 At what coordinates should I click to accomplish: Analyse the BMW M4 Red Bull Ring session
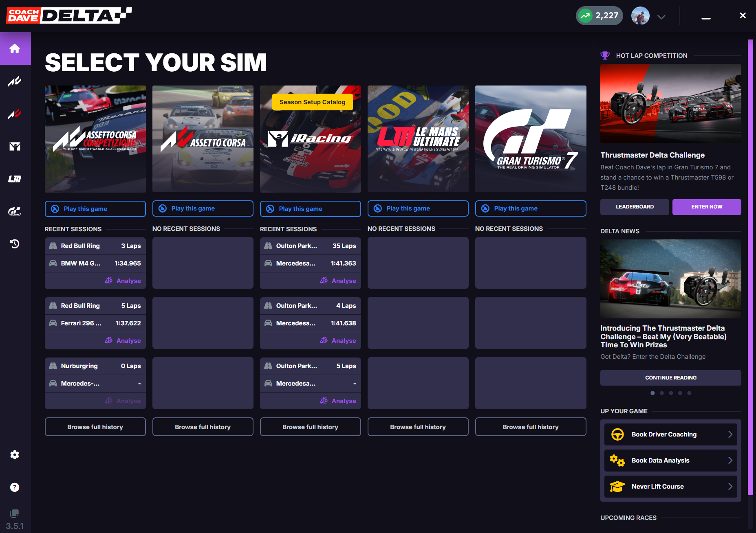[123, 281]
